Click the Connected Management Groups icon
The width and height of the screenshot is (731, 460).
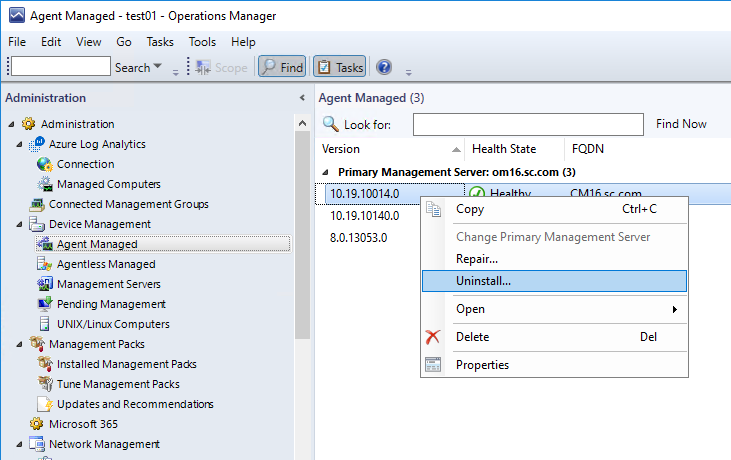click(x=36, y=204)
